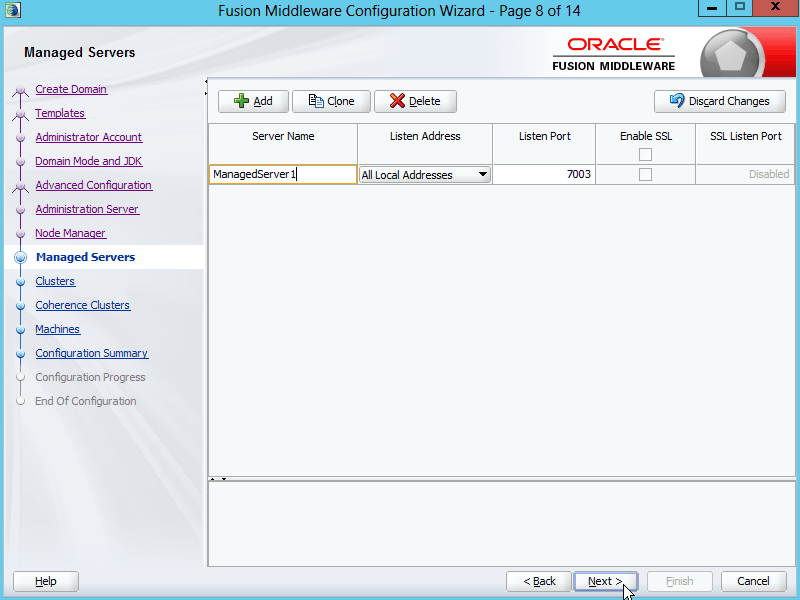
Task: Jump to Configuration Summary step
Action: point(91,353)
